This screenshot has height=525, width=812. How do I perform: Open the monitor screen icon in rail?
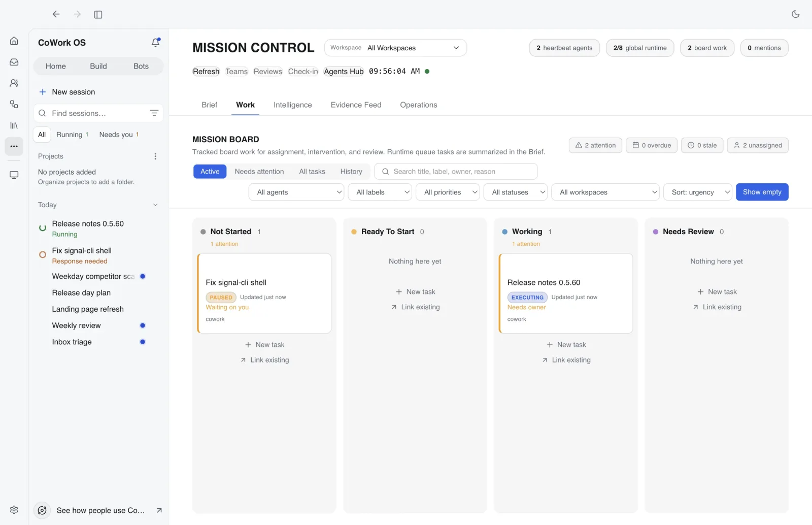[14, 175]
